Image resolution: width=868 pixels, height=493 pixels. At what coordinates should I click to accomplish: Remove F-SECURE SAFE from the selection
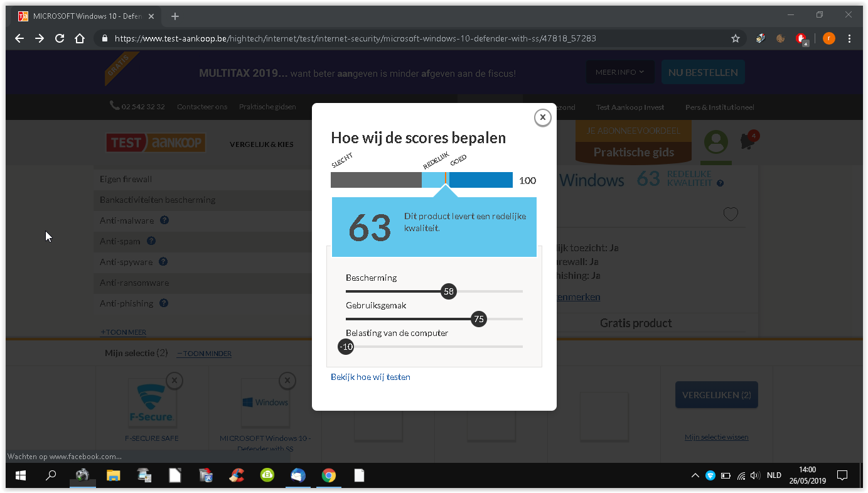174,380
